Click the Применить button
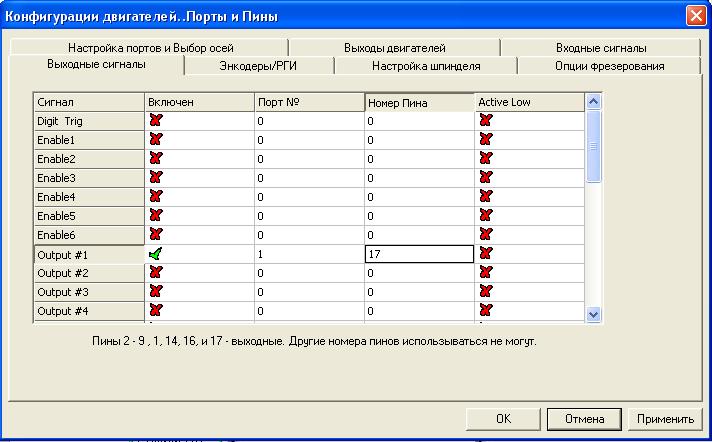The height and width of the screenshot is (442, 712). point(665,418)
